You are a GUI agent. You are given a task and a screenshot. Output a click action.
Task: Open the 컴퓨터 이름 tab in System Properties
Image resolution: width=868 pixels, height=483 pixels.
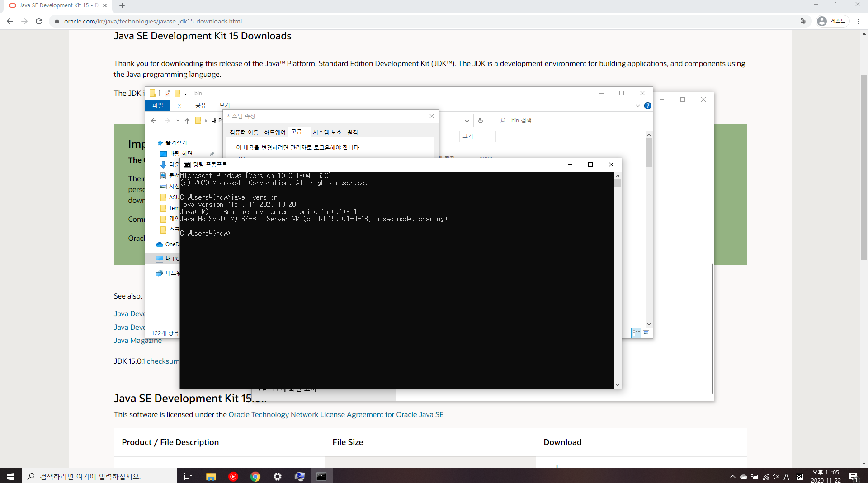click(x=244, y=132)
